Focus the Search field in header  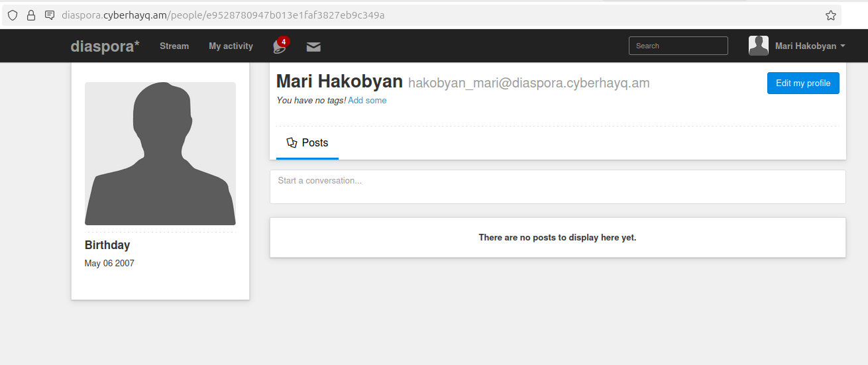point(678,46)
